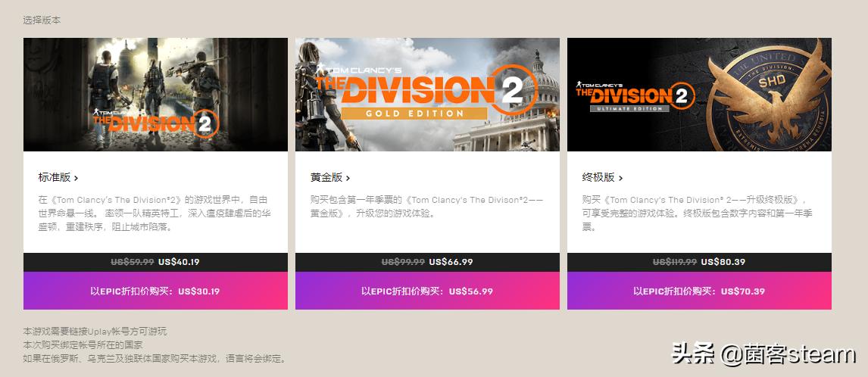Screen dimensions: 868x377
Task: Buy Gold at Epic discount US$56.99
Action: pyautogui.click(x=427, y=291)
